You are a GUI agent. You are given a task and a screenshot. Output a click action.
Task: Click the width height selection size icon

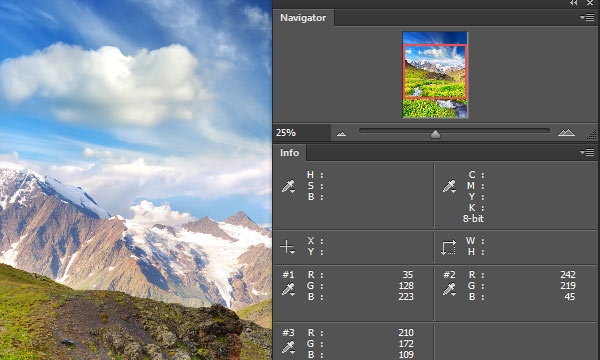(x=448, y=247)
